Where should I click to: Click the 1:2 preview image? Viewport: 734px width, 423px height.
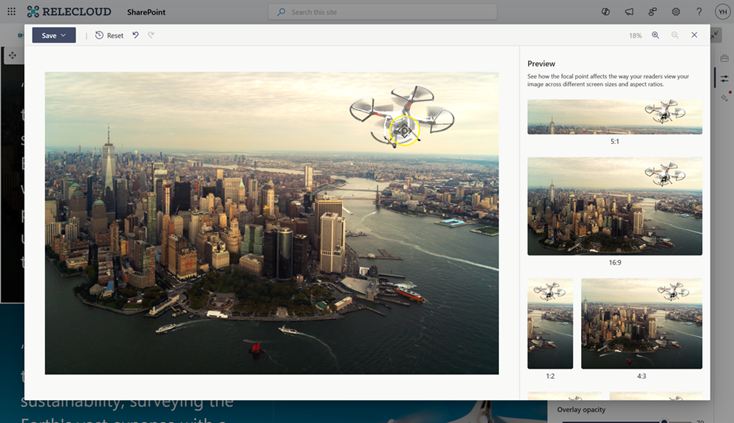tap(550, 323)
